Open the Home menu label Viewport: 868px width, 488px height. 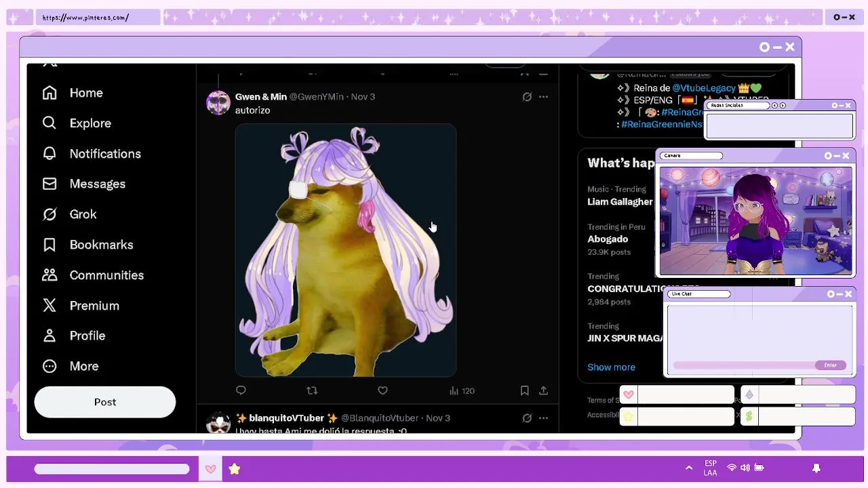click(86, 93)
